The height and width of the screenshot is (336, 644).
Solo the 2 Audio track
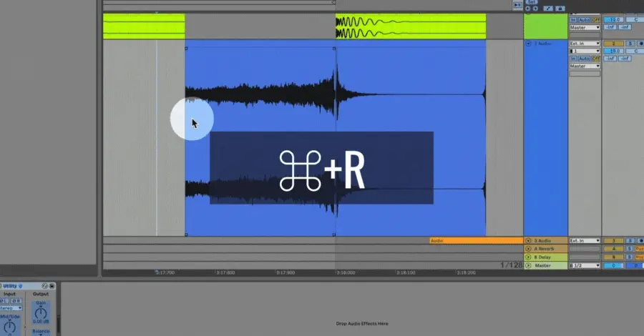click(x=630, y=44)
